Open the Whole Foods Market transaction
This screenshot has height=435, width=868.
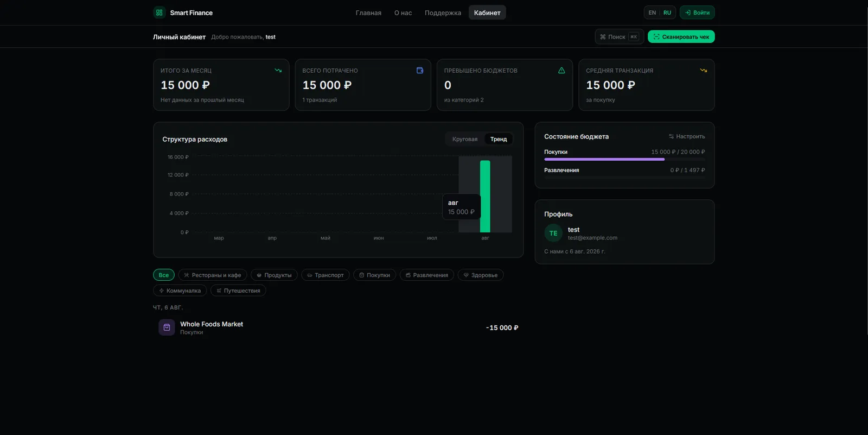coord(338,327)
